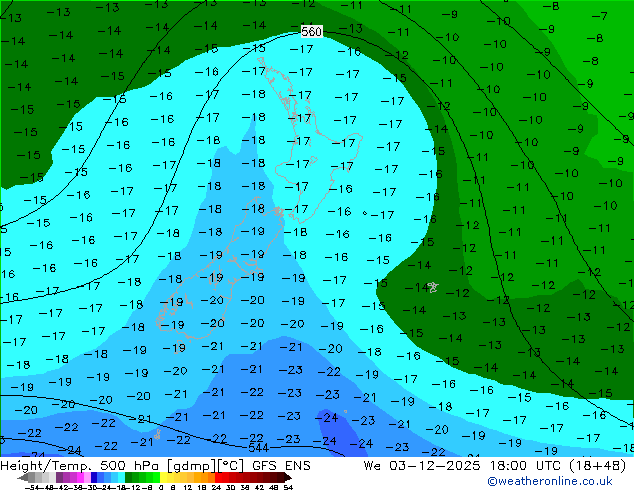Click the dark maroon right arrow end of the legend
This screenshot has width=634, height=490.
click(288, 478)
